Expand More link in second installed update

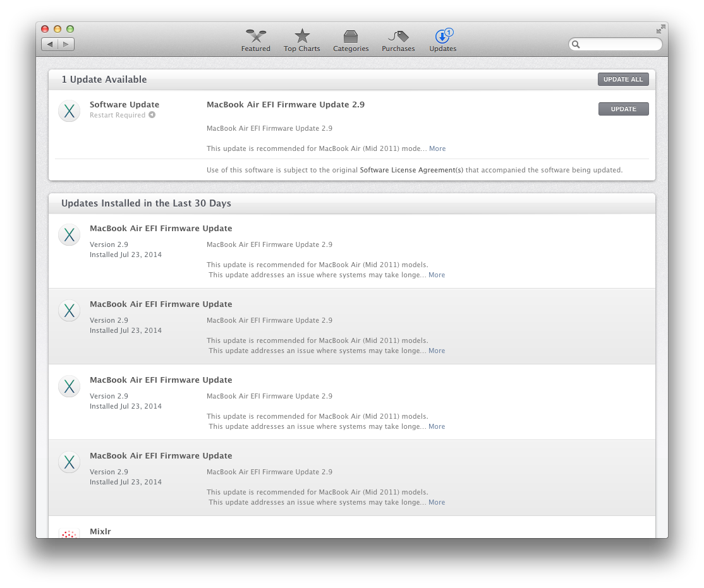click(437, 351)
